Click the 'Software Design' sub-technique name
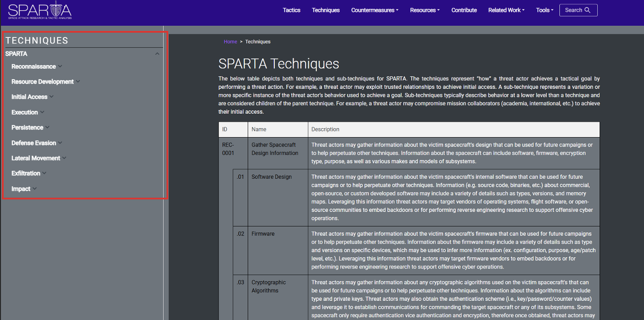This screenshot has width=644, height=320. click(x=272, y=177)
